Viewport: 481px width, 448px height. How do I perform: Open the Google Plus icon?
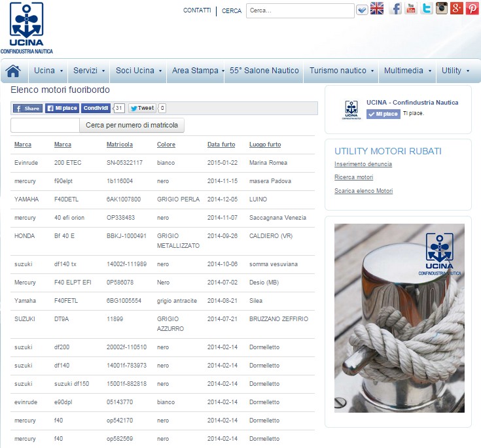click(x=457, y=9)
